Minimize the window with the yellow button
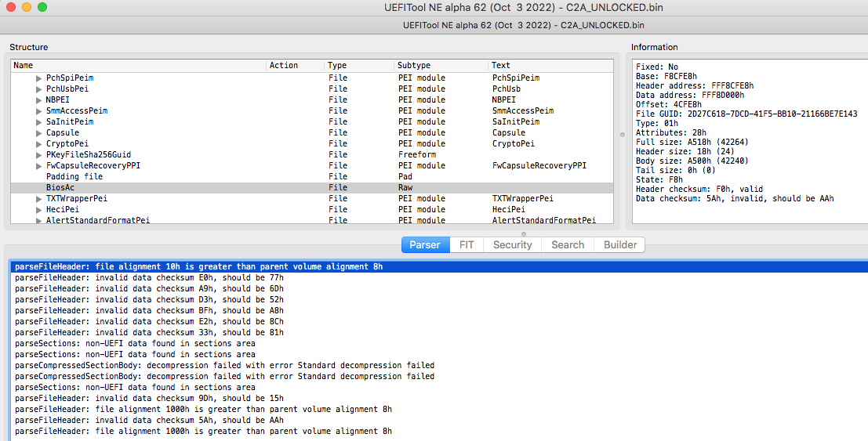The width and height of the screenshot is (868, 441). [26, 7]
